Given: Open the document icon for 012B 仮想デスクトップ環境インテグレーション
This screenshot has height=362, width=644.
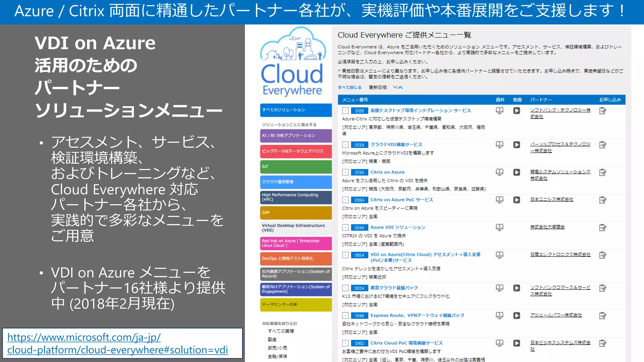Looking at the screenshot, I should click(499, 111).
